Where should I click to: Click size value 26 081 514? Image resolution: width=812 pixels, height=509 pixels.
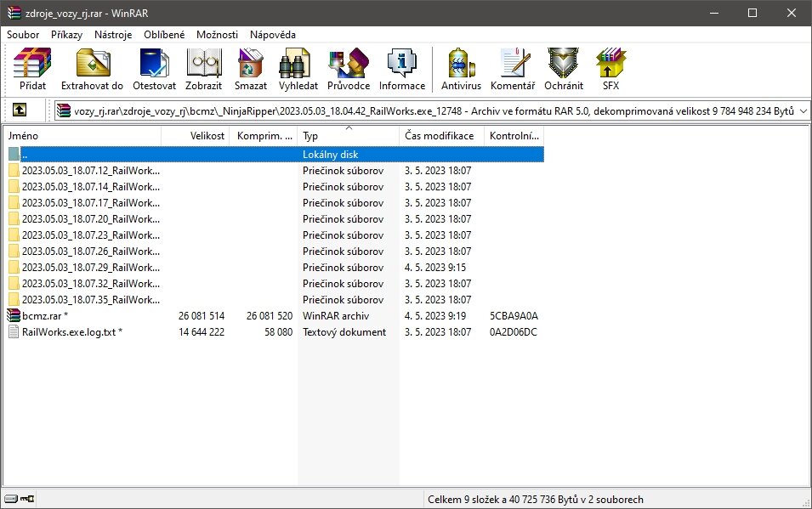(202, 315)
